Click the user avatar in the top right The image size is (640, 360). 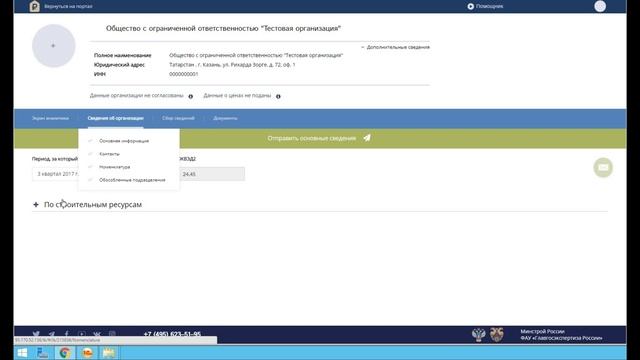tap(600, 6)
